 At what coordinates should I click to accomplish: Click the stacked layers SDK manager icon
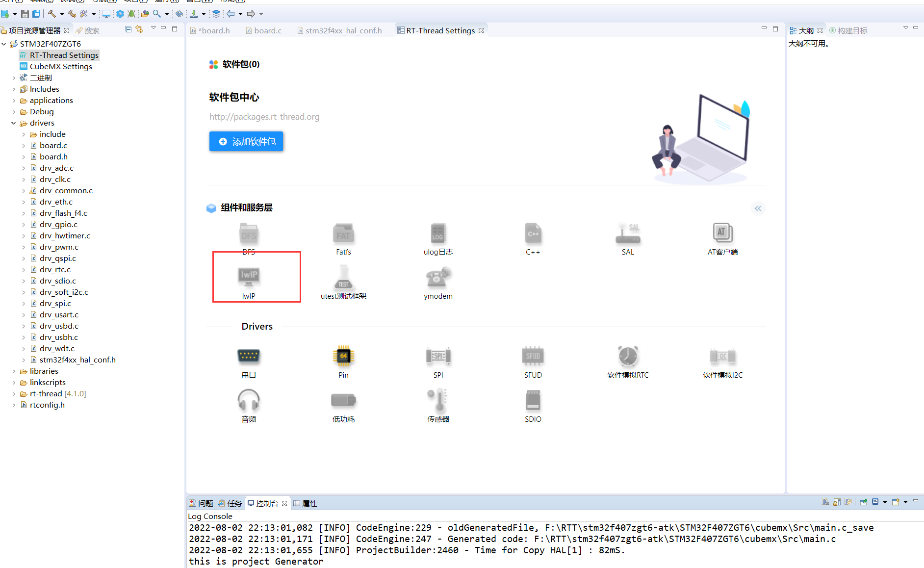point(216,14)
